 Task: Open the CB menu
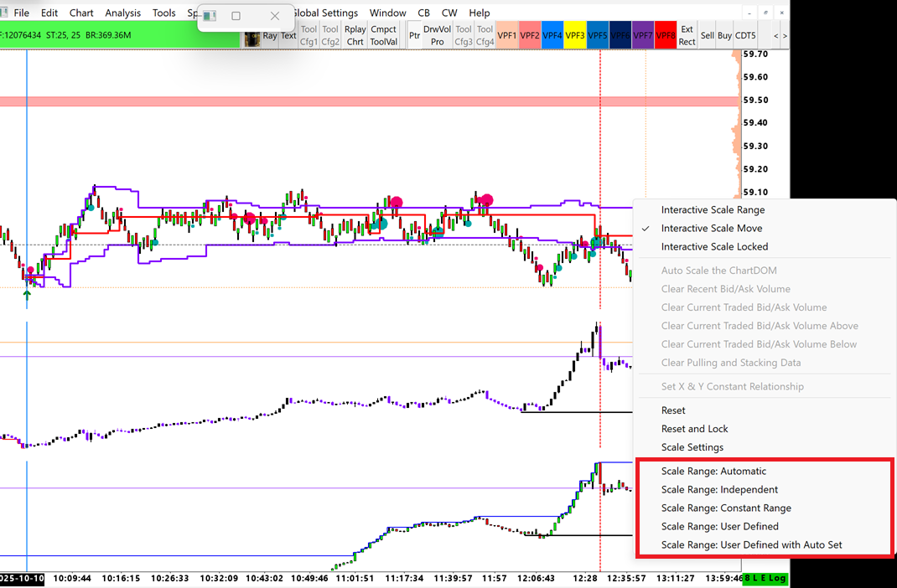coord(423,13)
